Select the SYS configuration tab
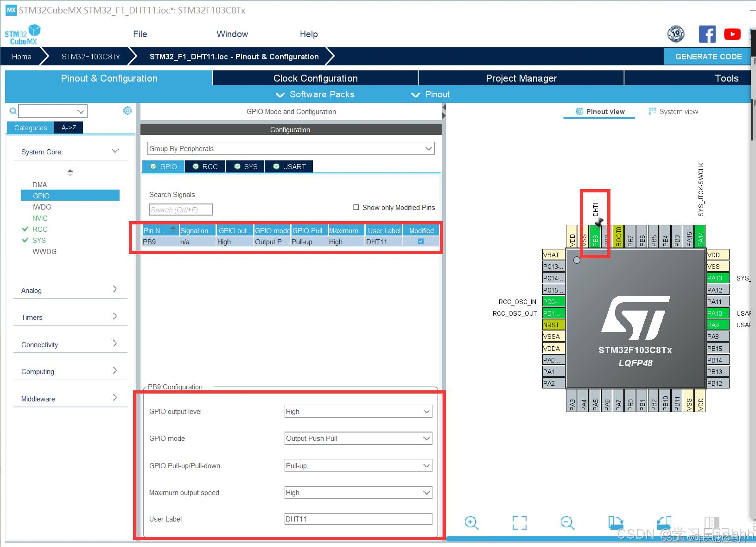The height and width of the screenshot is (547, 756). (246, 166)
